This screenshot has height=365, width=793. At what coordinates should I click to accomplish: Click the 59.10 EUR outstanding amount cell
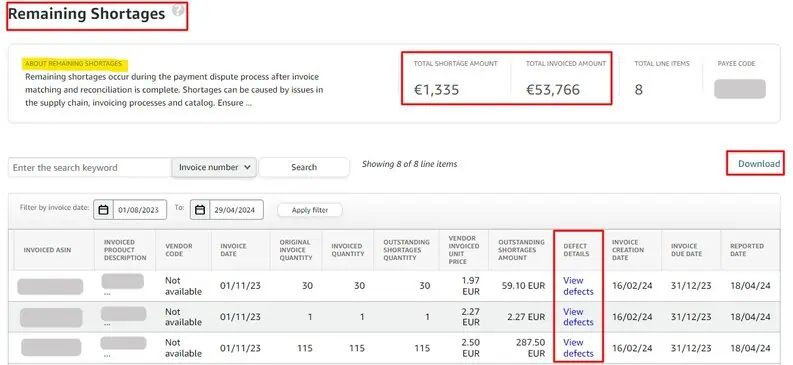tap(523, 286)
